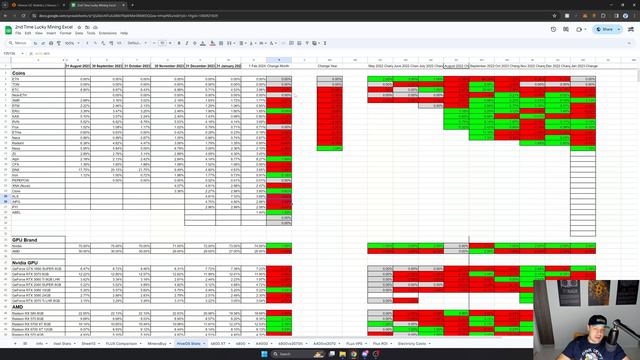Image resolution: width=640 pixels, height=360 pixels.
Task: Click the Google Sheets home logo
Action: point(8,30)
